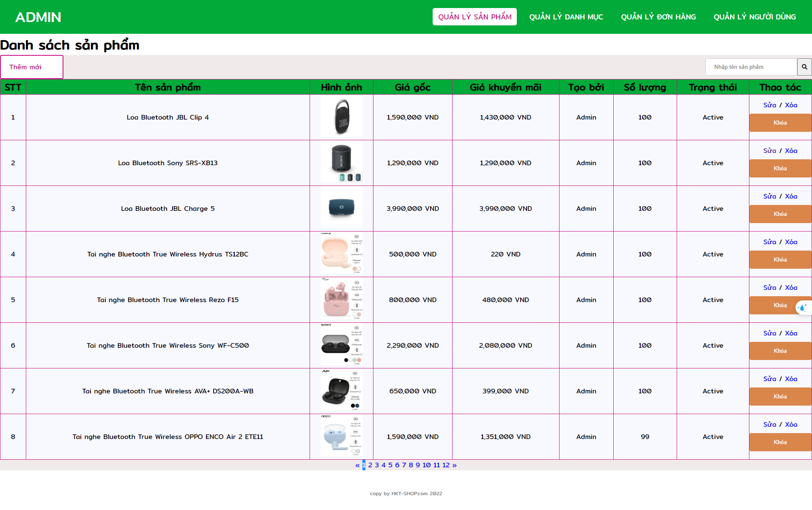
Task: Click Khóa for JBL Charge 5 row
Action: (x=780, y=214)
